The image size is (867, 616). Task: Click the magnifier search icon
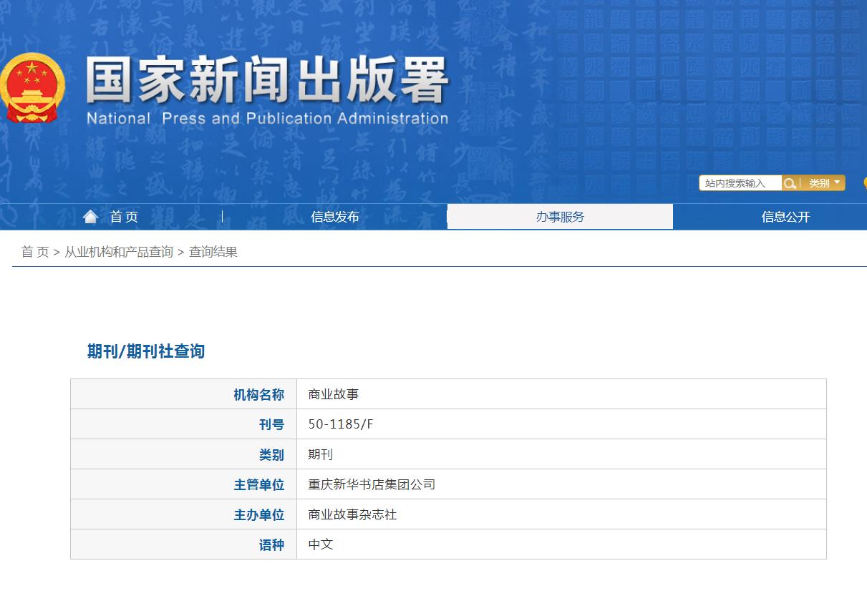click(790, 182)
